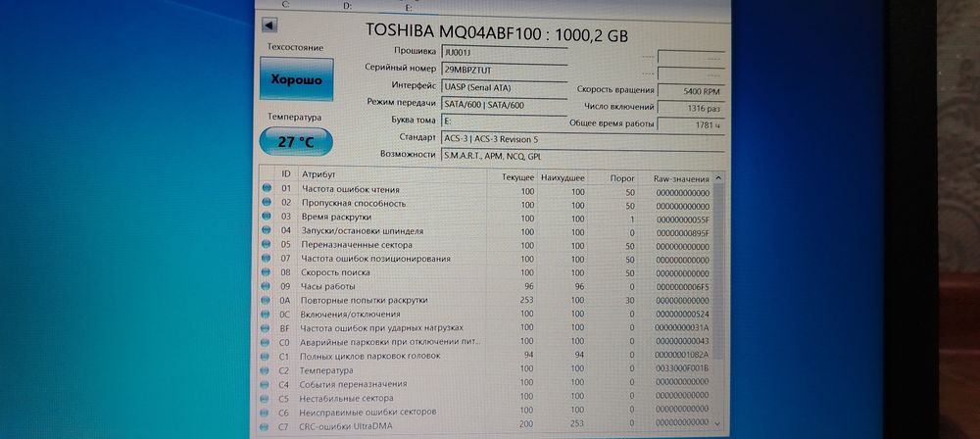Click the attribute list vertical scrollbar thumb
980x439 pixels.
(x=717, y=272)
